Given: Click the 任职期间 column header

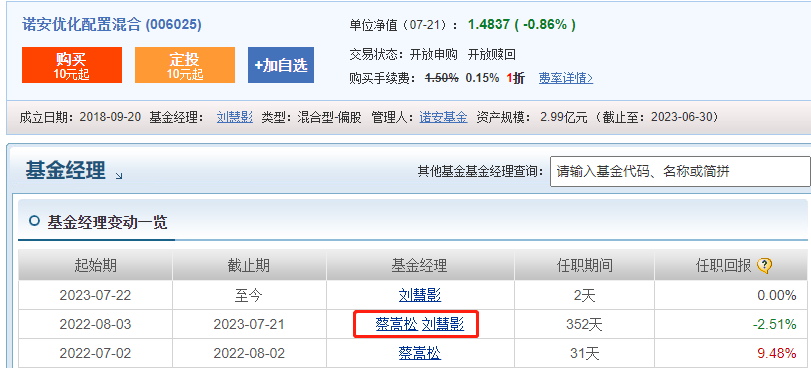Looking at the screenshot, I should tap(584, 266).
